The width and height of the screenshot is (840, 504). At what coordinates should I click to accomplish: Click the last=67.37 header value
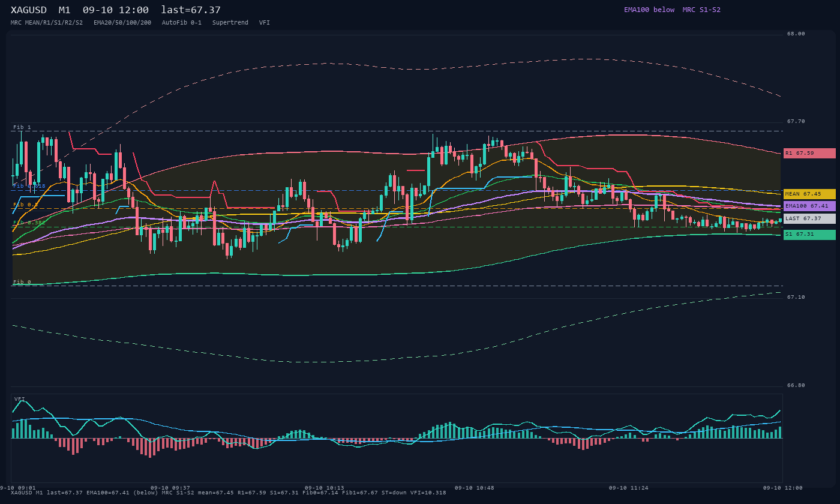coord(191,10)
